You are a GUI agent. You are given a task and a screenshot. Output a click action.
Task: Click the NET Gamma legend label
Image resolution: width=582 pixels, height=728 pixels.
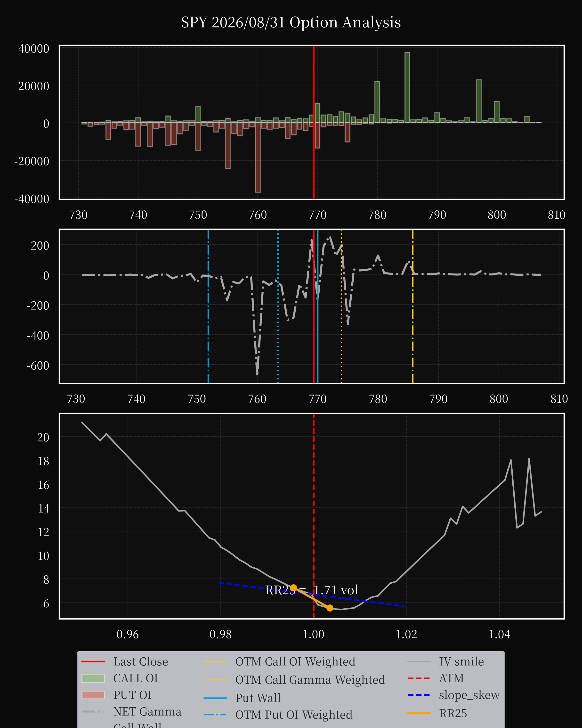(x=147, y=711)
